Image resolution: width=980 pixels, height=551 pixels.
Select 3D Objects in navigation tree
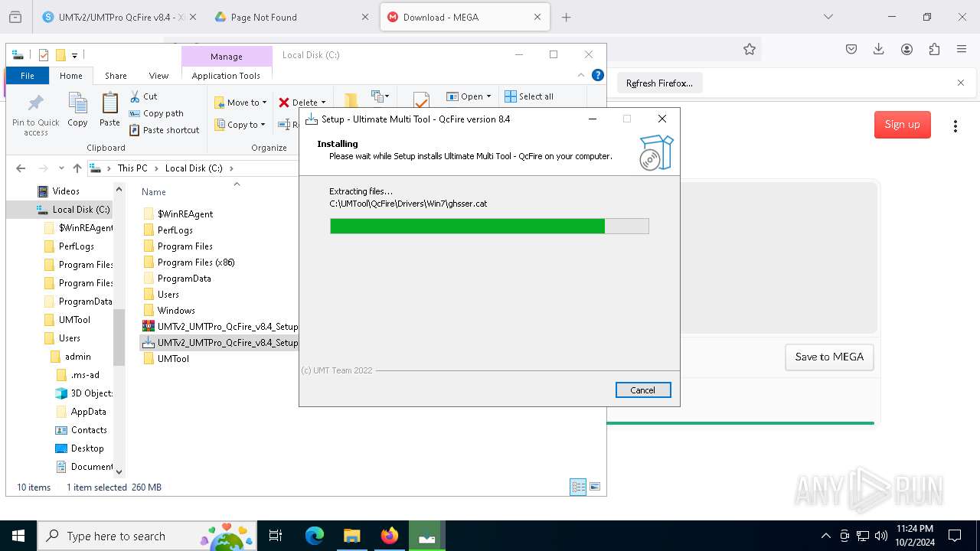point(91,393)
